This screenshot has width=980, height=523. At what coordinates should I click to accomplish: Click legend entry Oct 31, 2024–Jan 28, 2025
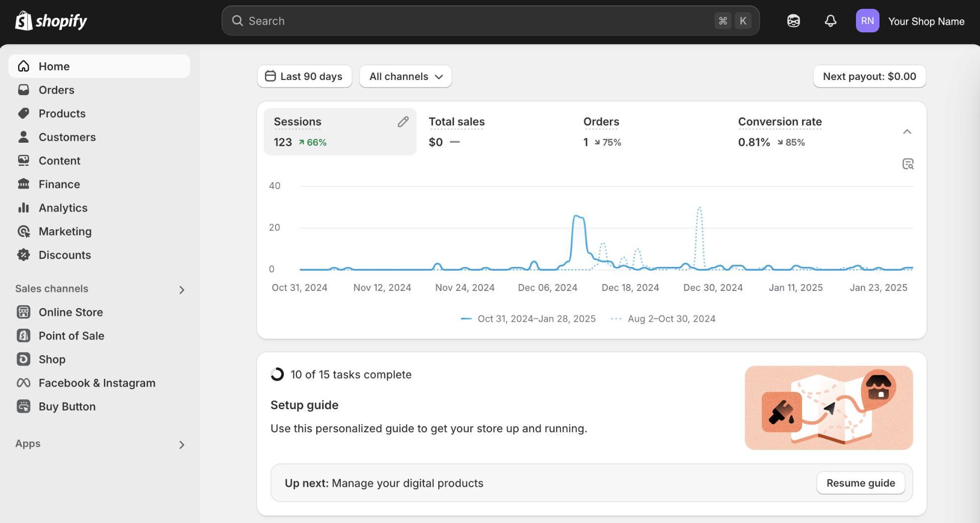[528, 319]
